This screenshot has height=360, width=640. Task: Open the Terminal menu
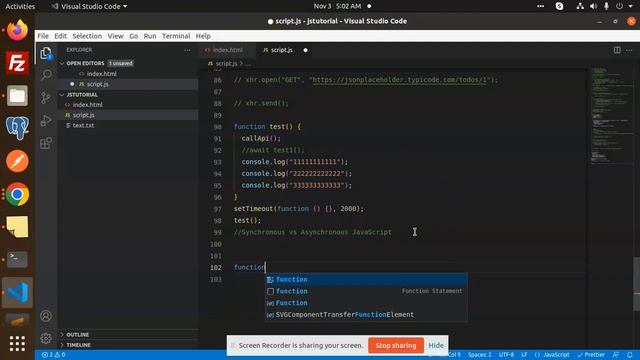[x=176, y=36]
